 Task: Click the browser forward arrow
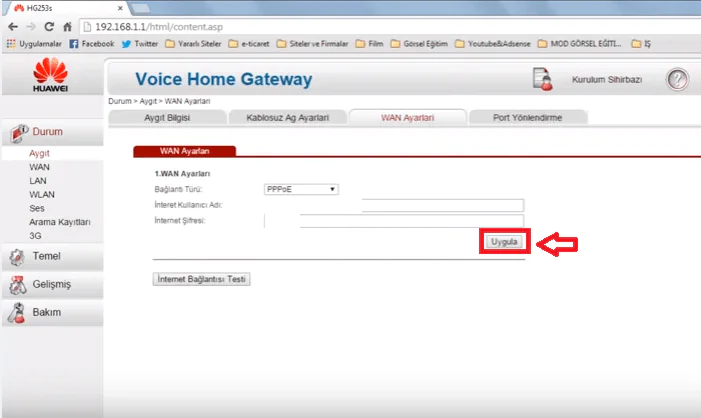click(x=31, y=27)
